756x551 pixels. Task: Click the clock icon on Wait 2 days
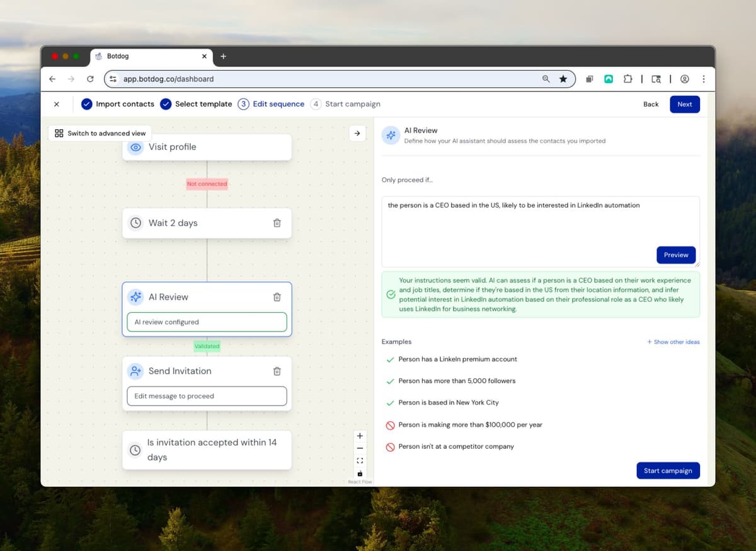135,223
